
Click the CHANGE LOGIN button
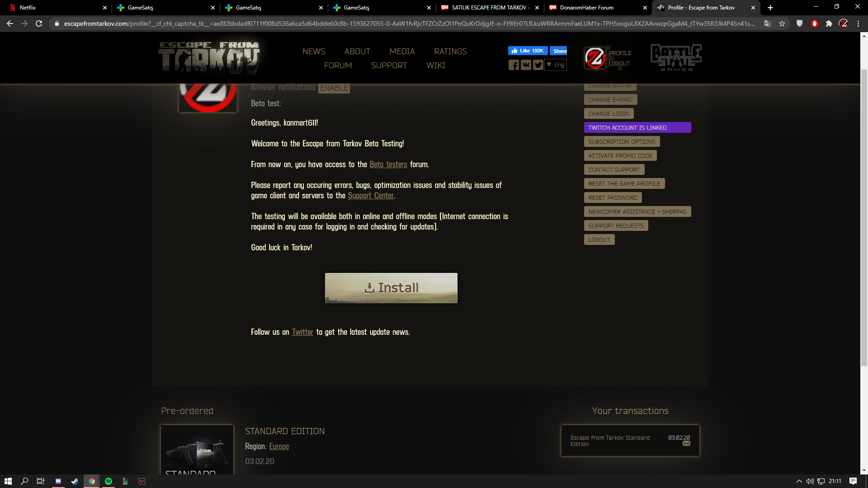(609, 113)
